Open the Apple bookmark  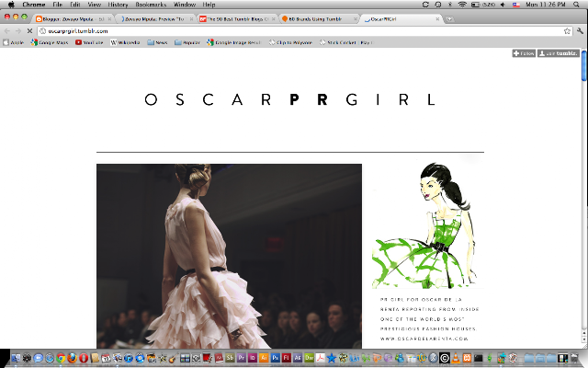pos(14,42)
